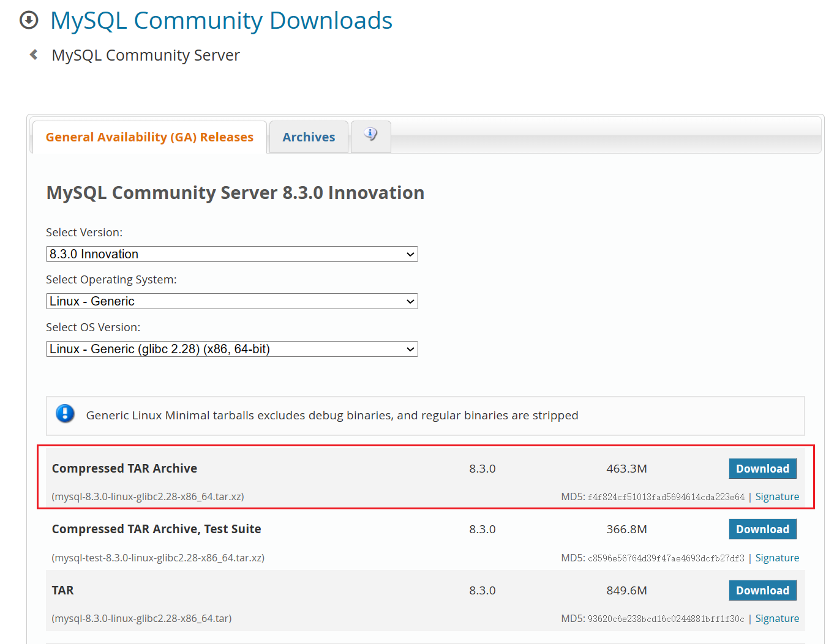Screen dimensions: 826x644
Task: Click the MD5 hash f4f824cf51013fad5694614cda223e64
Action: 666,497
